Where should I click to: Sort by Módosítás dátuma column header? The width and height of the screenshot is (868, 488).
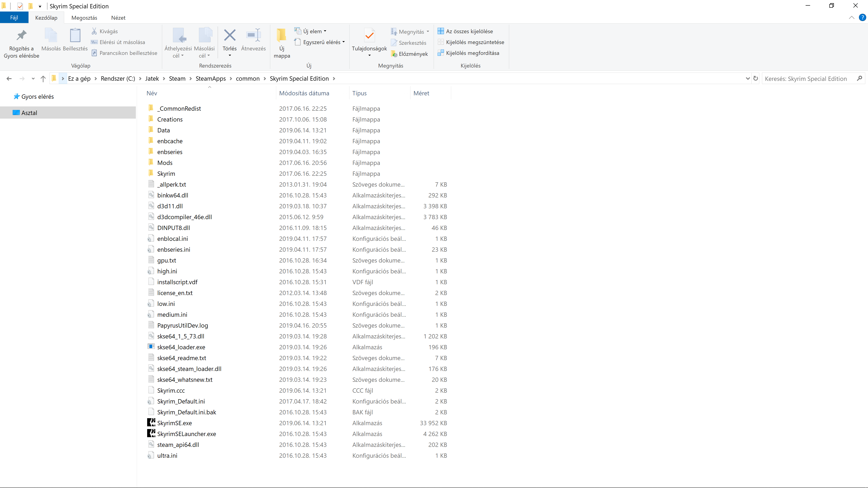pyautogui.click(x=304, y=93)
